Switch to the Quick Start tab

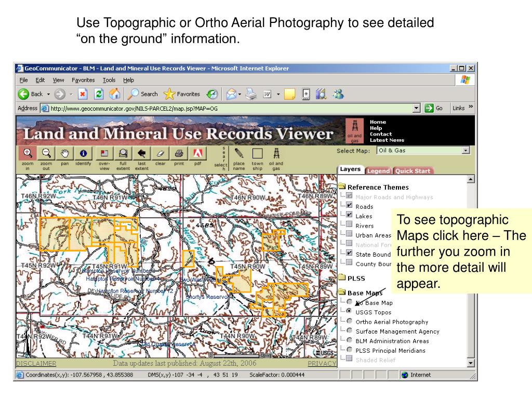click(x=413, y=171)
